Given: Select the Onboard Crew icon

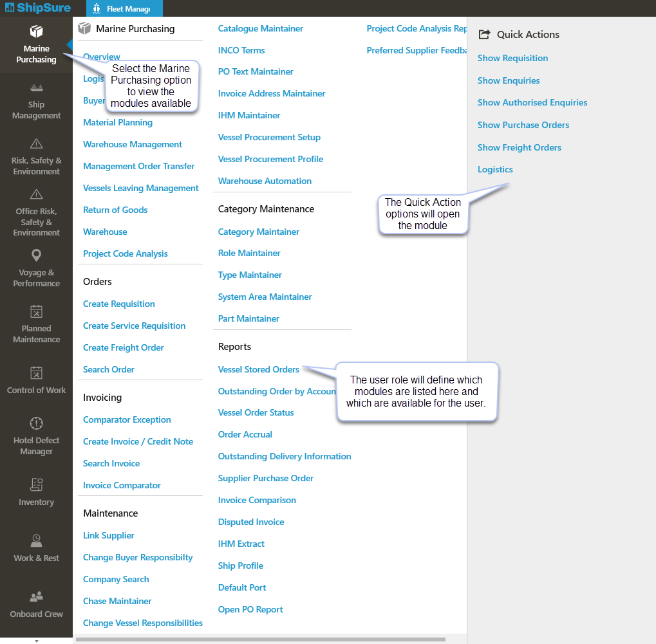Looking at the screenshot, I should 36,596.
